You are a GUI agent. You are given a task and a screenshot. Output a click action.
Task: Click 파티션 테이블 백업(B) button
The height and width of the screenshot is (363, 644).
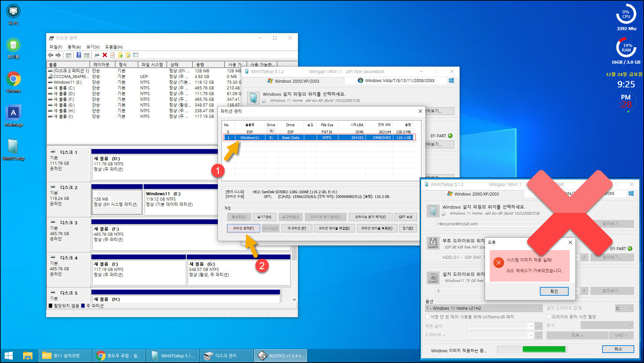click(x=334, y=228)
